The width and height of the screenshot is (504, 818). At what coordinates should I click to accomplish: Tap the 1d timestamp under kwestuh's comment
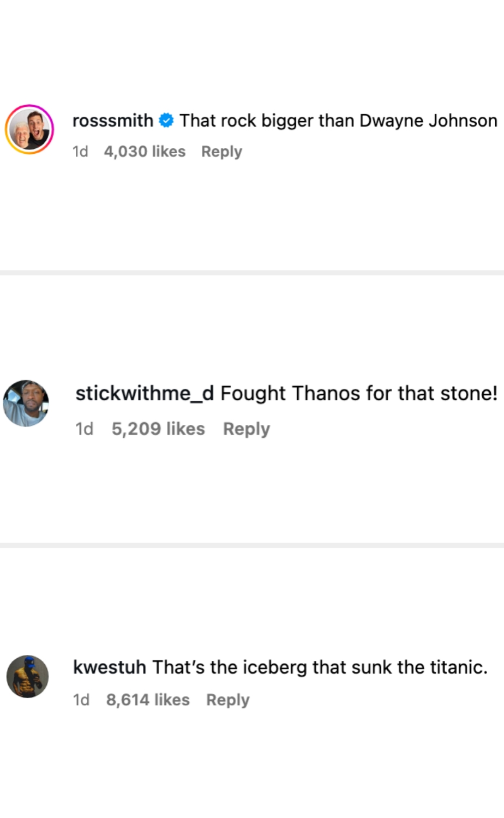click(x=81, y=700)
